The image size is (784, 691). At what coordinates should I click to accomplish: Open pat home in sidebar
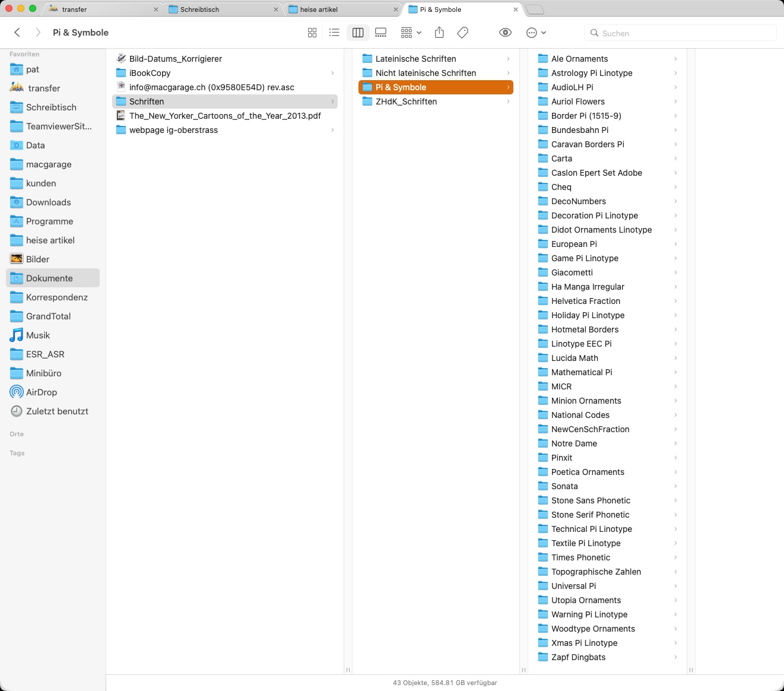coord(52,69)
